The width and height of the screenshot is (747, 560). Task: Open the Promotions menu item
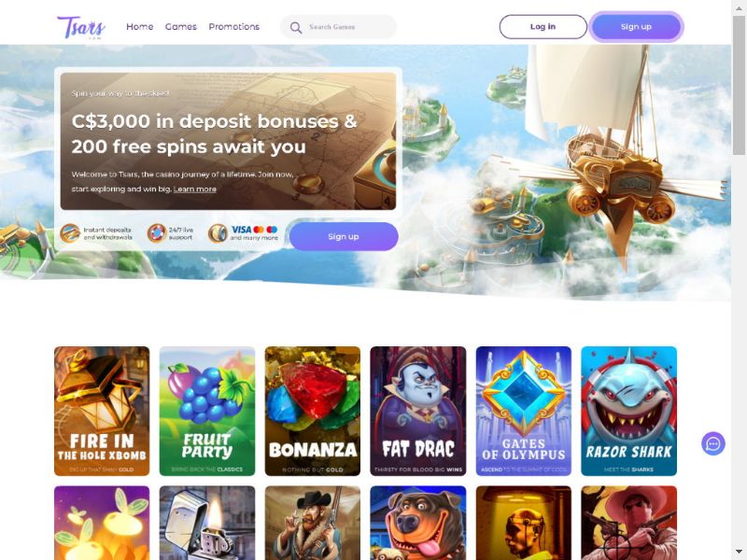(234, 27)
